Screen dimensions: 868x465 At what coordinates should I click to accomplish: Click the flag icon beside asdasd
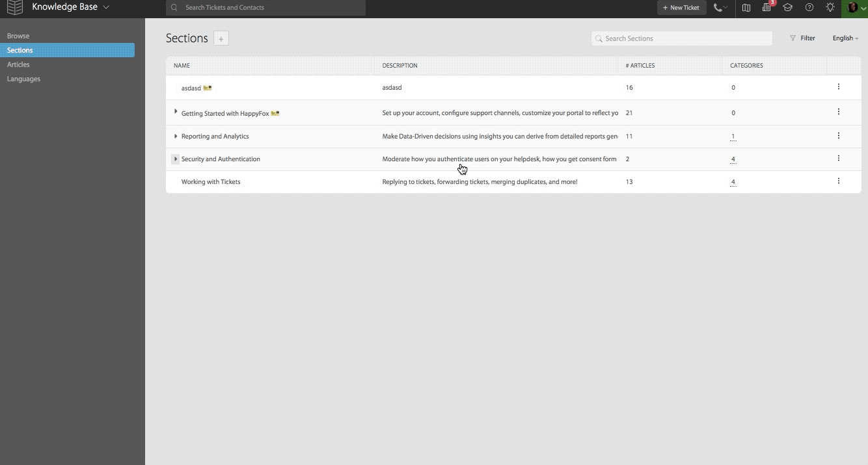tap(208, 87)
